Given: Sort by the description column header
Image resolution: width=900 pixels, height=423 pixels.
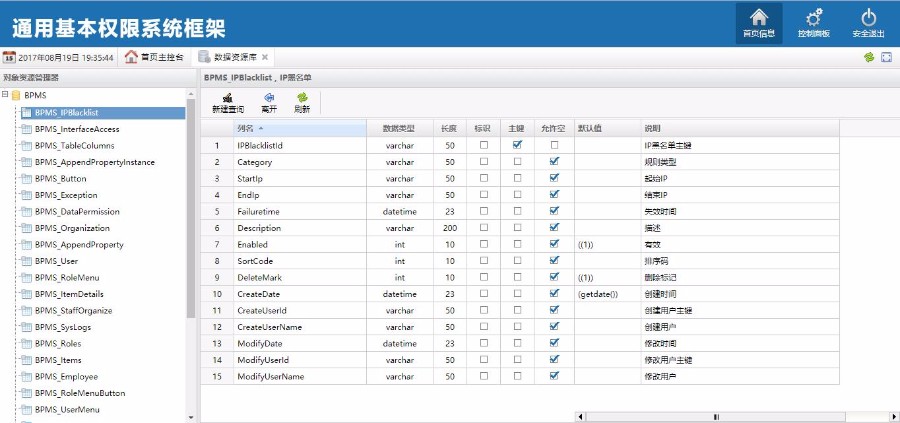Looking at the screenshot, I should 740,129.
